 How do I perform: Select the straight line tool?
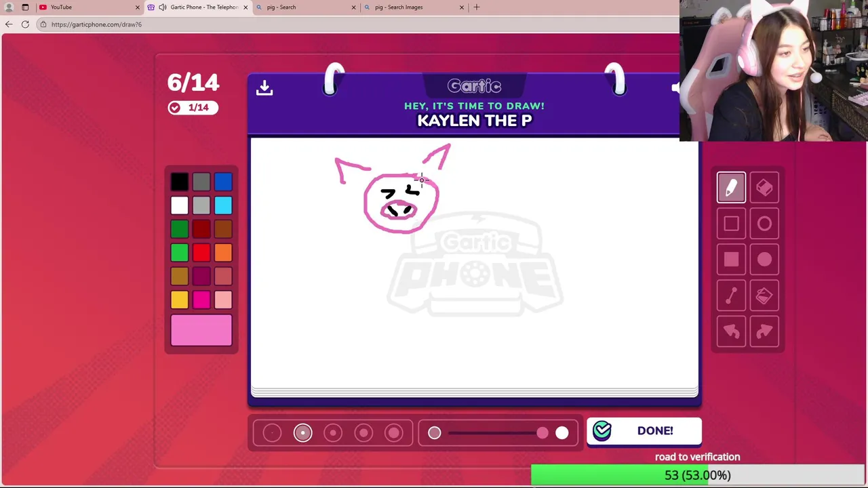click(x=731, y=296)
